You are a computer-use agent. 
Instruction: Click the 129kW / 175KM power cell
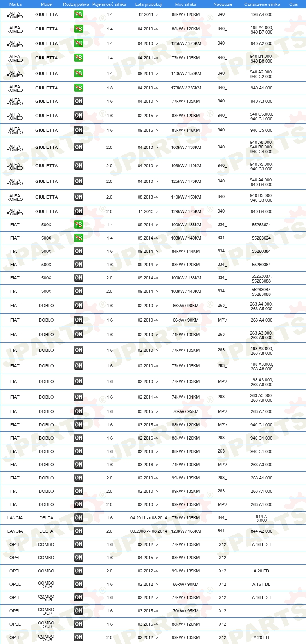click(186, 211)
